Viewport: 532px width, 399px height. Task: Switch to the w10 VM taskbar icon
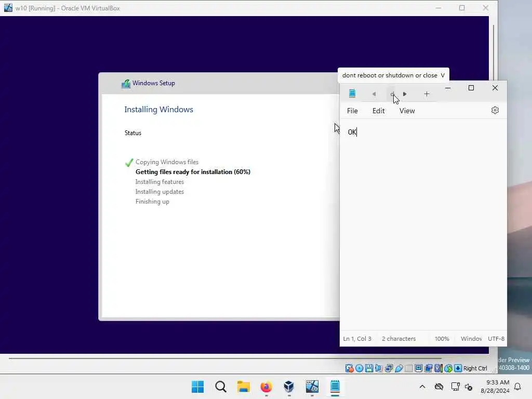tap(312, 387)
